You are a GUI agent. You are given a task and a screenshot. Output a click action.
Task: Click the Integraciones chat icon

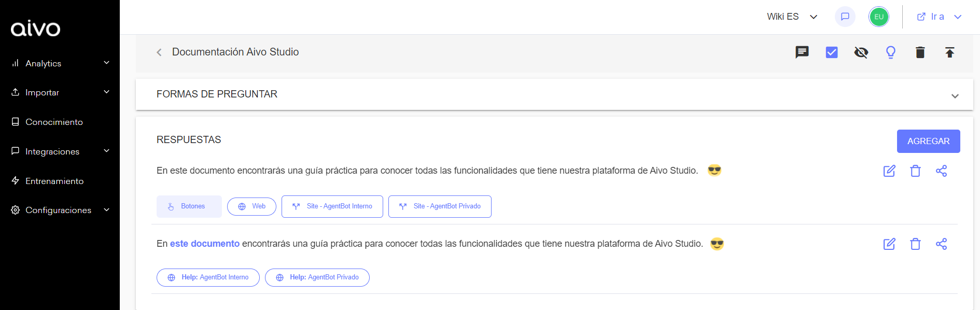point(16,151)
